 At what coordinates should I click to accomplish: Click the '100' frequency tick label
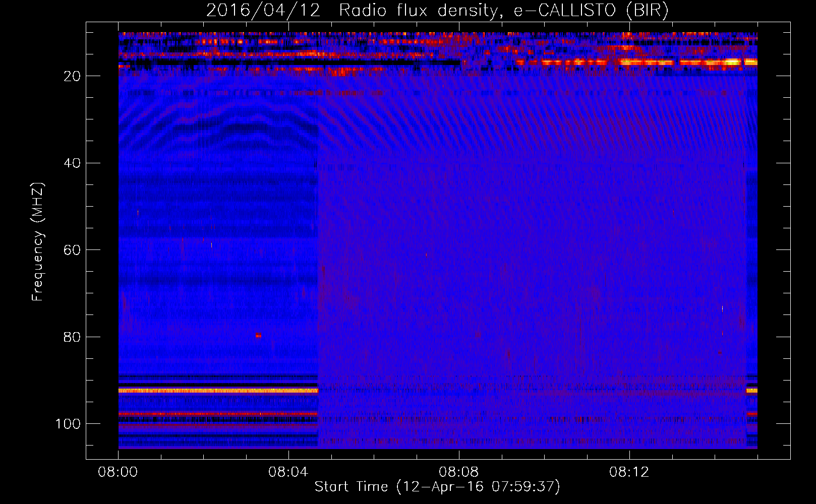[68, 424]
